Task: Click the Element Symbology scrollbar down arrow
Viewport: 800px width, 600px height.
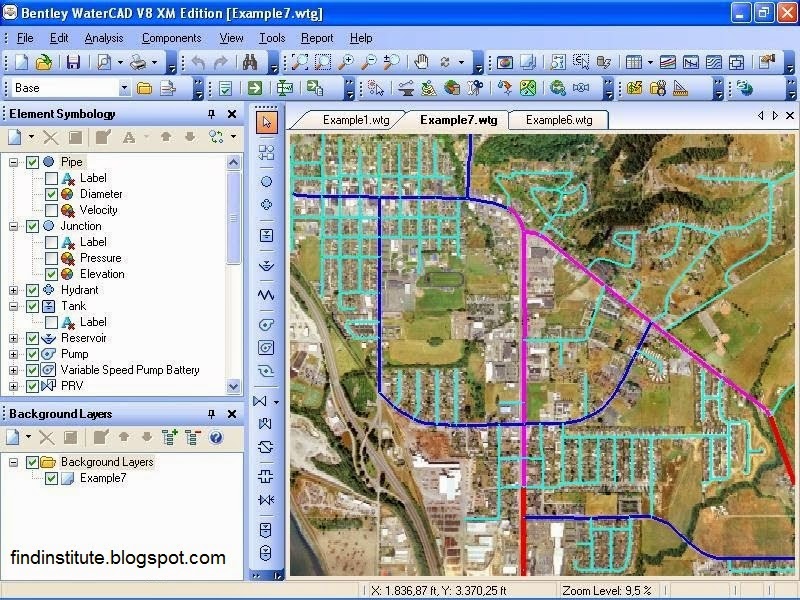Action: (233, 387)
